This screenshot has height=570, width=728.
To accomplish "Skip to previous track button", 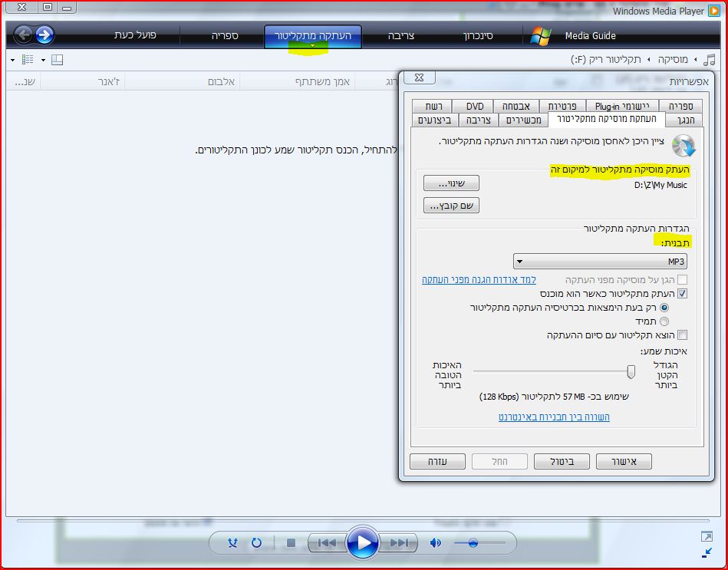I will (327, 542).
